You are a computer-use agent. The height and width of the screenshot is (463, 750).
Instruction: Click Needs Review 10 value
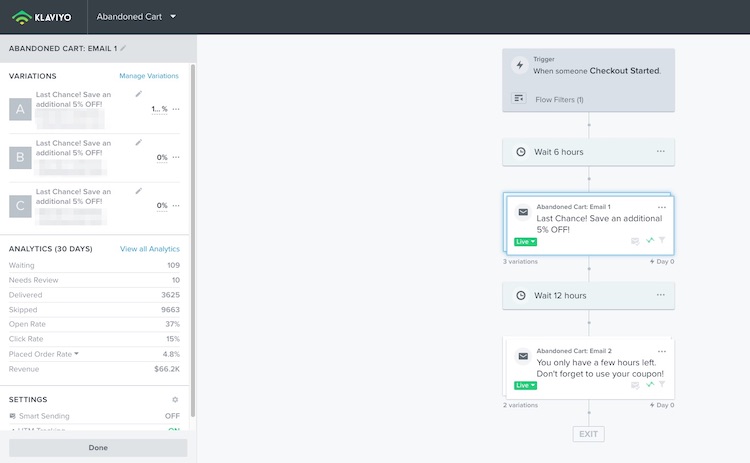(x=176, y=280)
